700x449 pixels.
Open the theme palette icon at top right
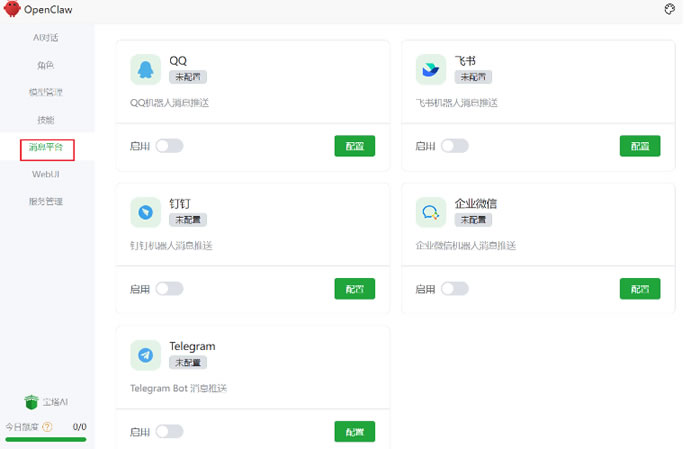point(669,9)
